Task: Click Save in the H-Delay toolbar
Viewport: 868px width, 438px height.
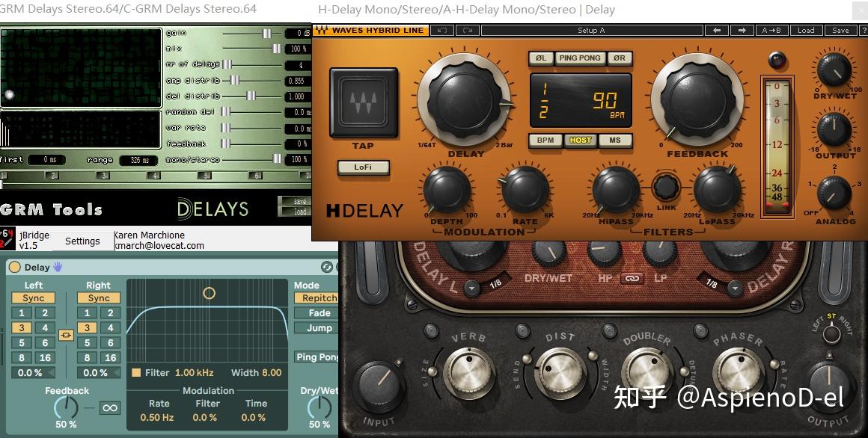Action: coord(840,31)
